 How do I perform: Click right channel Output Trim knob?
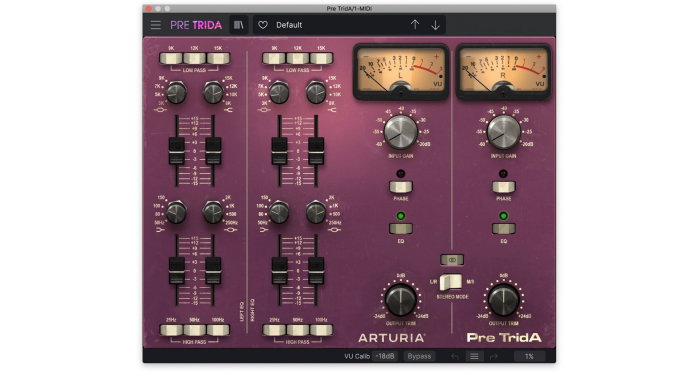coord(504,300)
